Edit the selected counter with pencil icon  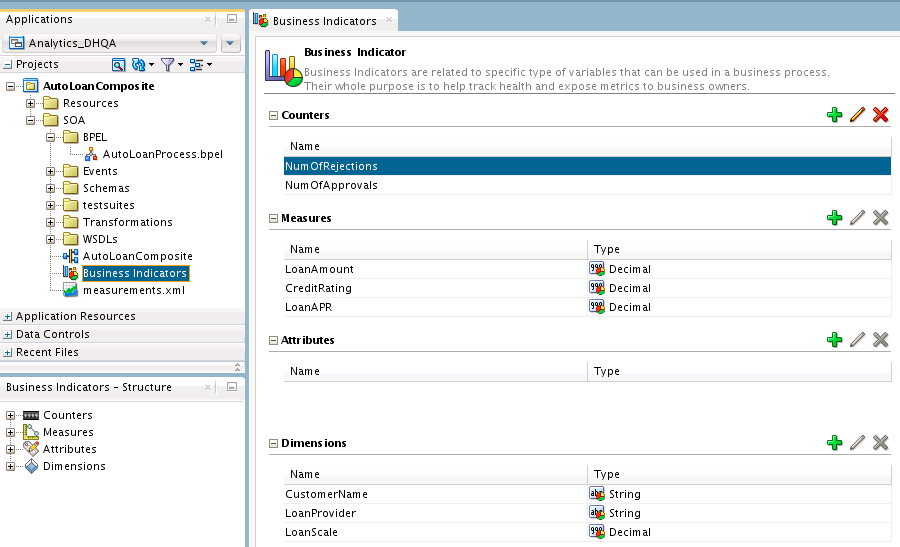coord(858,115)
